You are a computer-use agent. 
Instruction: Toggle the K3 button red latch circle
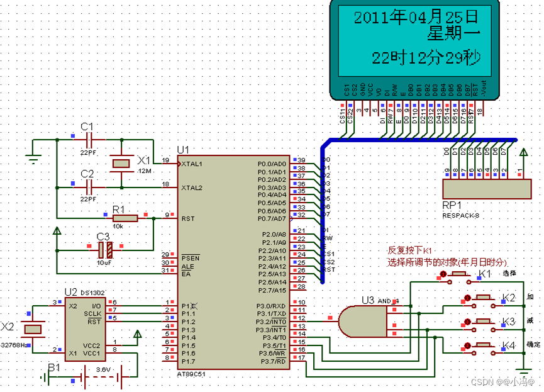[x=467, y=322]
